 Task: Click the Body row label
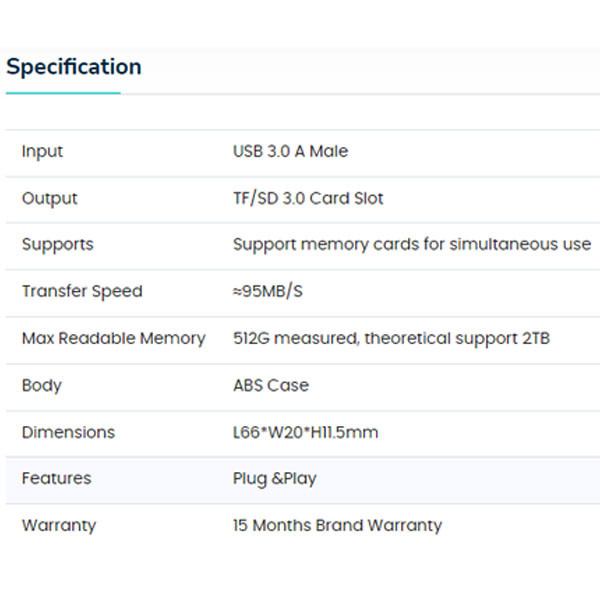click(41, 385)
